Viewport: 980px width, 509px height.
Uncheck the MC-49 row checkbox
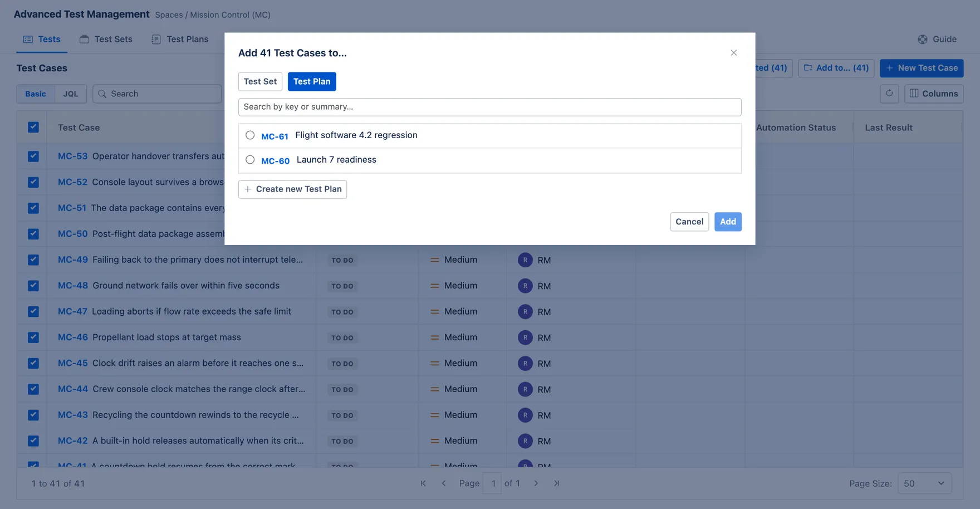(33, 260)
